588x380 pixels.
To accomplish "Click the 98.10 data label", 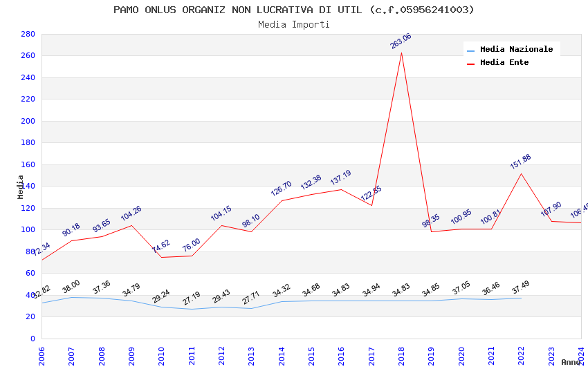I will point(251,220).
